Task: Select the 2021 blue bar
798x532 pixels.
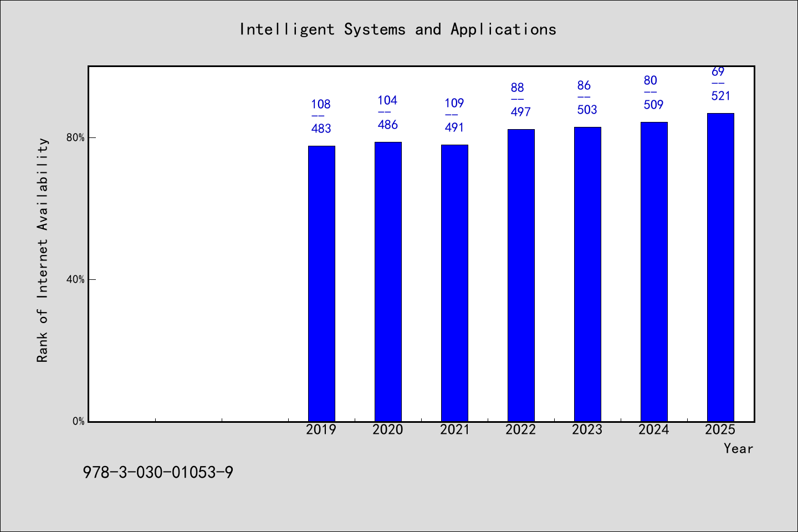Action: pos(454,283)
